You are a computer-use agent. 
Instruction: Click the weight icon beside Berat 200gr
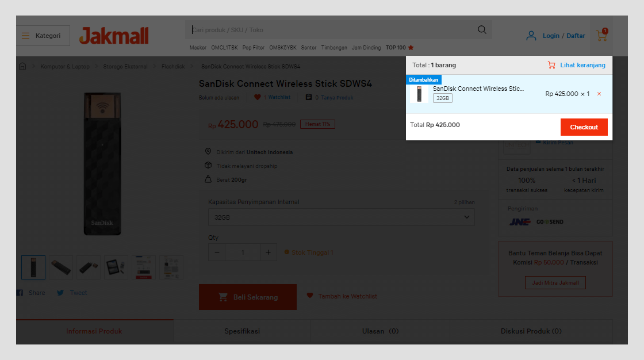208,179
